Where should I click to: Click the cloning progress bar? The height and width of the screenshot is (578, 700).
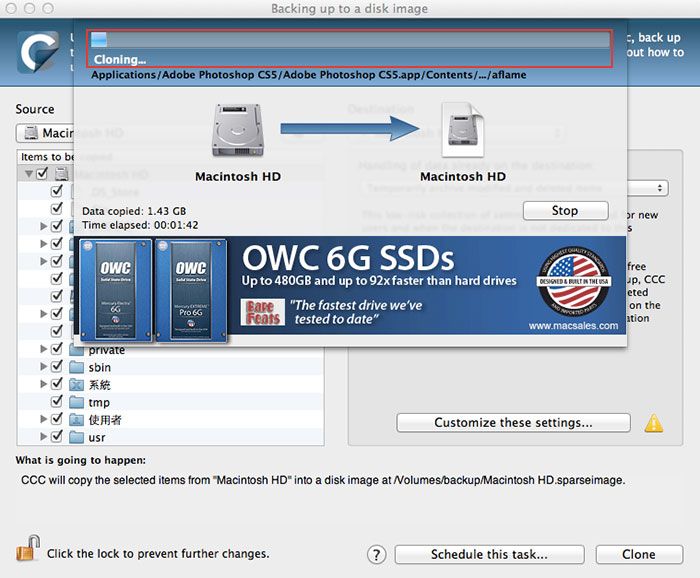point(350,40)
